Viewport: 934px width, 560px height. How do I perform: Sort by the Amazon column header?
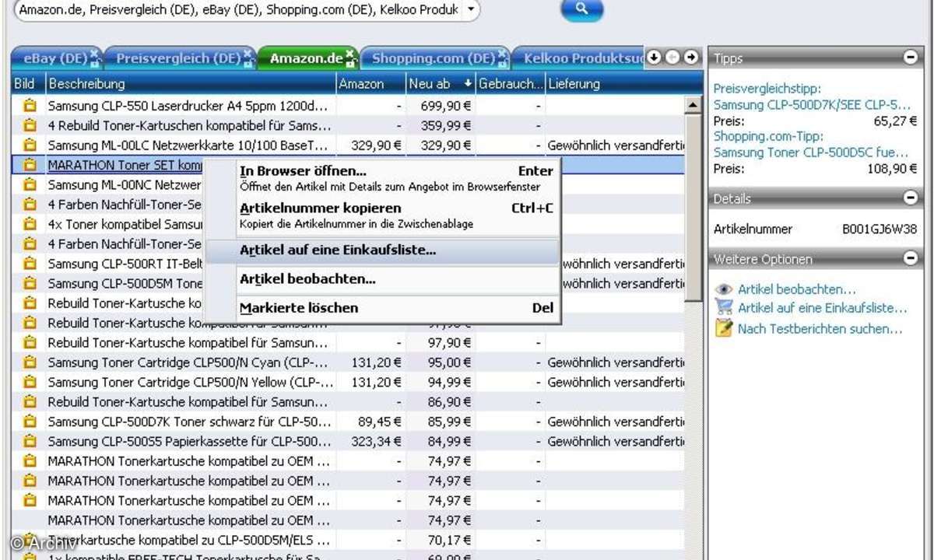[x=371, y=83]
